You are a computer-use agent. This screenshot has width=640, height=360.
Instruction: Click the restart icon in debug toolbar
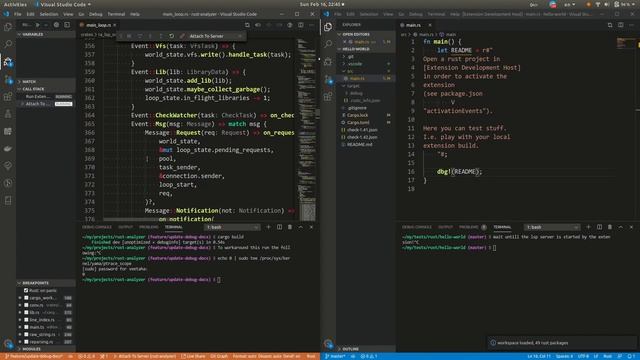click(x=171, y=36)
